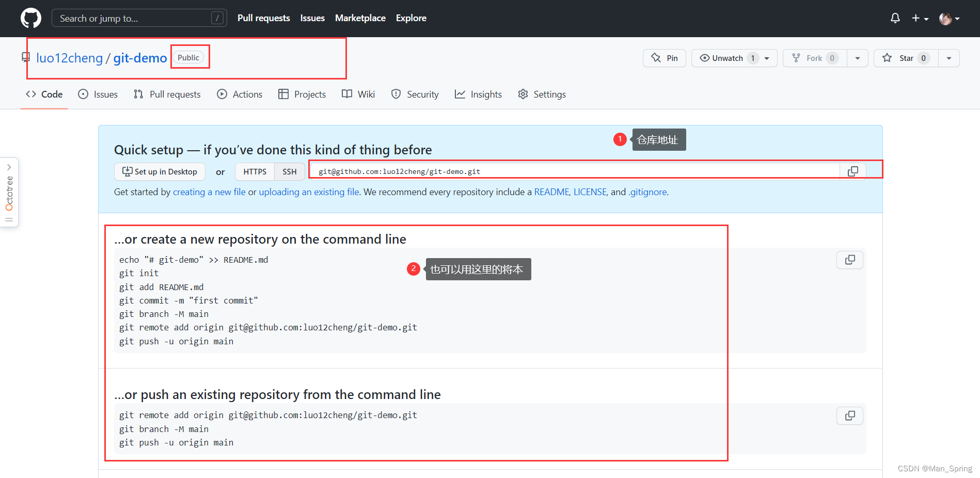Switch to the Actions tab
Viewport: 980px width, 478px height.
click(x=240, y=94)
